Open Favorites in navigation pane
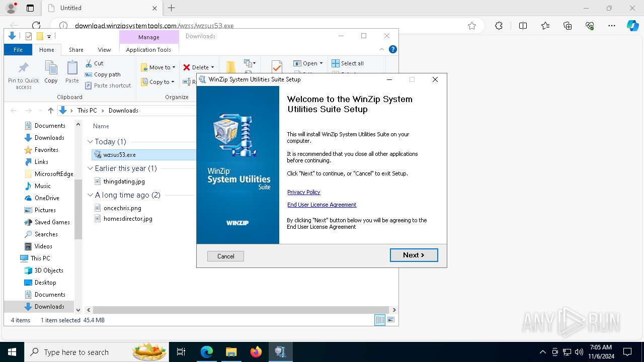This screenshot has width=644, height=362. pos(46,150)
